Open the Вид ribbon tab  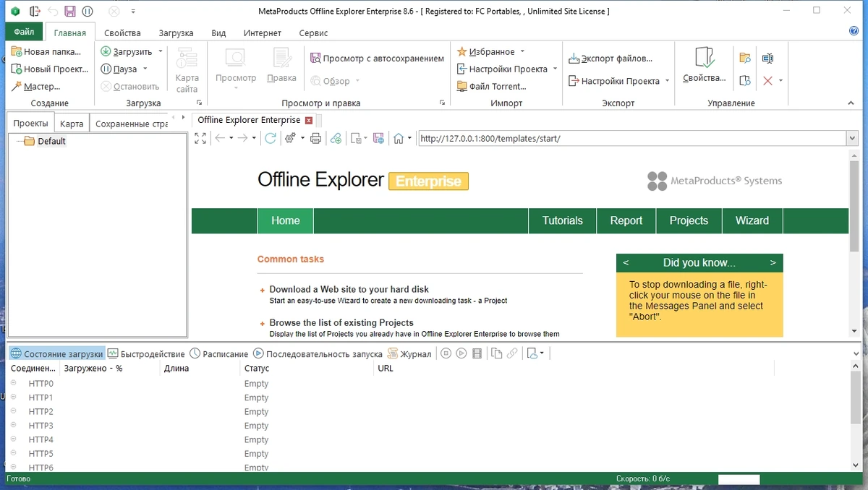(x=218, y=33)
